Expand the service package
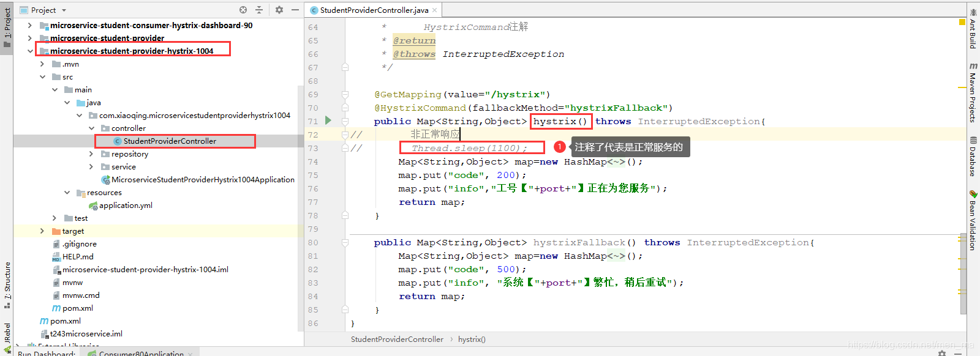The height and width of the screenshot is (356, 980). point(91,166)
